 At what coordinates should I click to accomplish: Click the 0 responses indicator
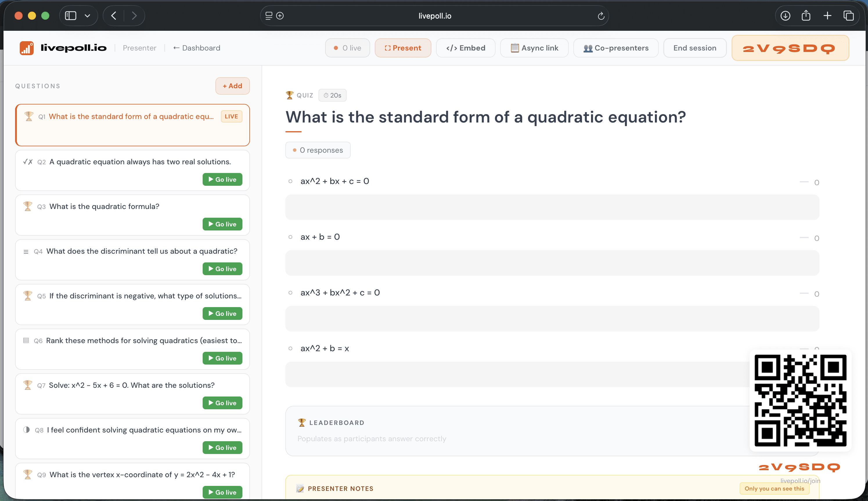[318, 150]
